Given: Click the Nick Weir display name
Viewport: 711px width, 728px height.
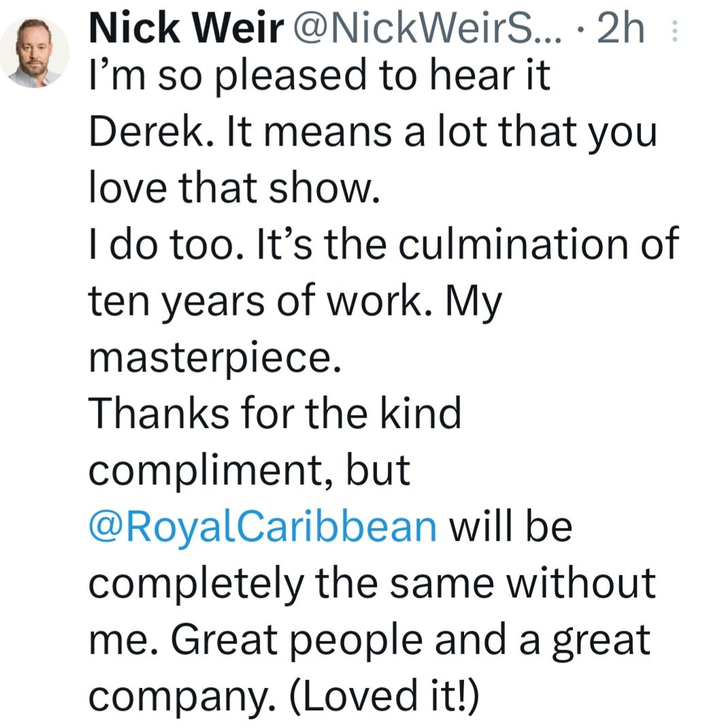Looking at the screenshot, I should point(186,29).
